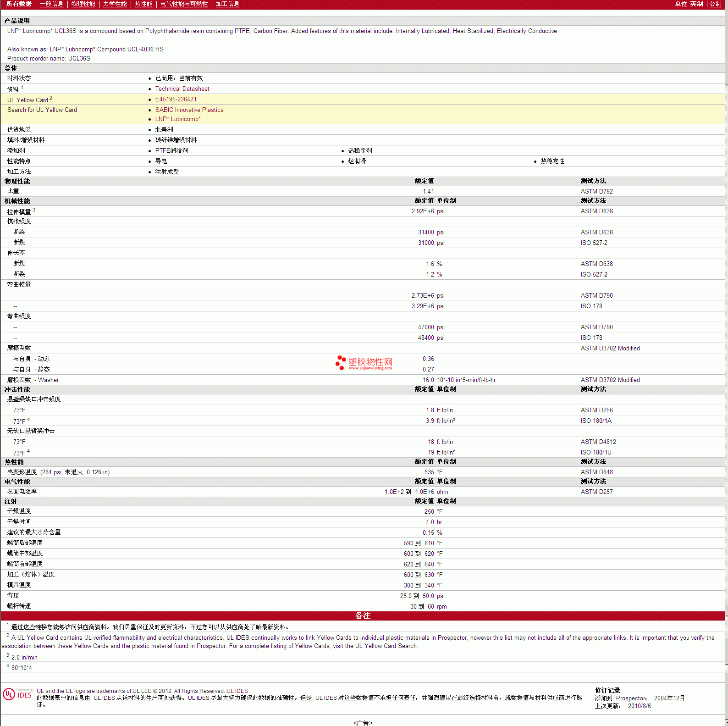Click the 螺杆转速 row label
Viewport: 728px width, 726px height.
pos(19,606)
